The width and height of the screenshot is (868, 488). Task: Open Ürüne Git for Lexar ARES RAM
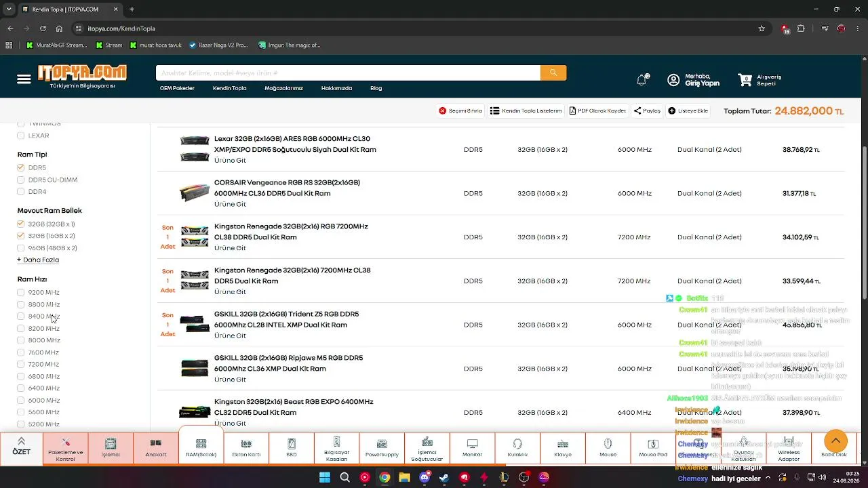pyautogui.click(x=230, y=161)
